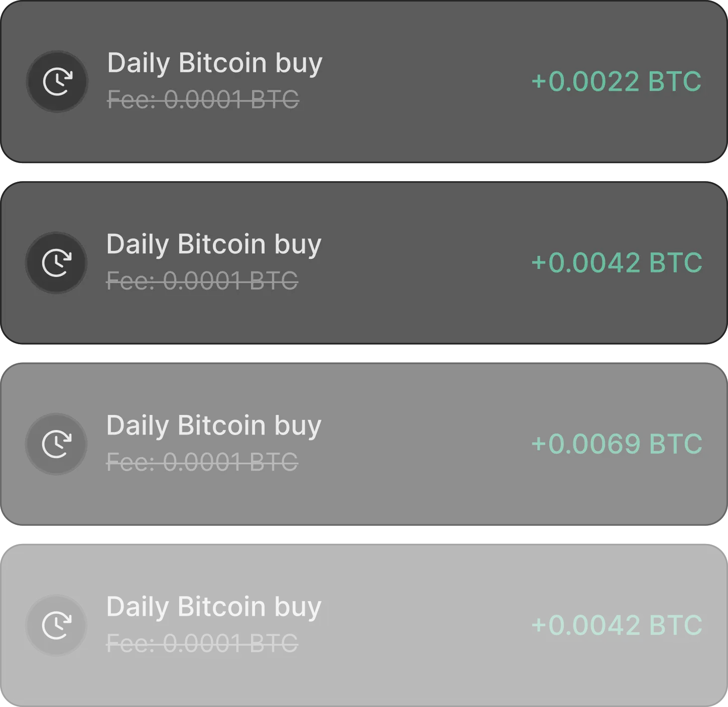Image resolution: width=728 pixels, height=707 pixels.
Task: Select the third transaction card's empty middle area
Action: pyautogui.click(x=427, y=444)
